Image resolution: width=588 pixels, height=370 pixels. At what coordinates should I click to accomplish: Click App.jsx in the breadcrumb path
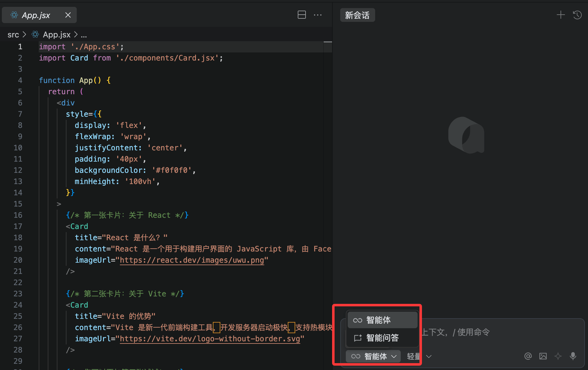56,35
